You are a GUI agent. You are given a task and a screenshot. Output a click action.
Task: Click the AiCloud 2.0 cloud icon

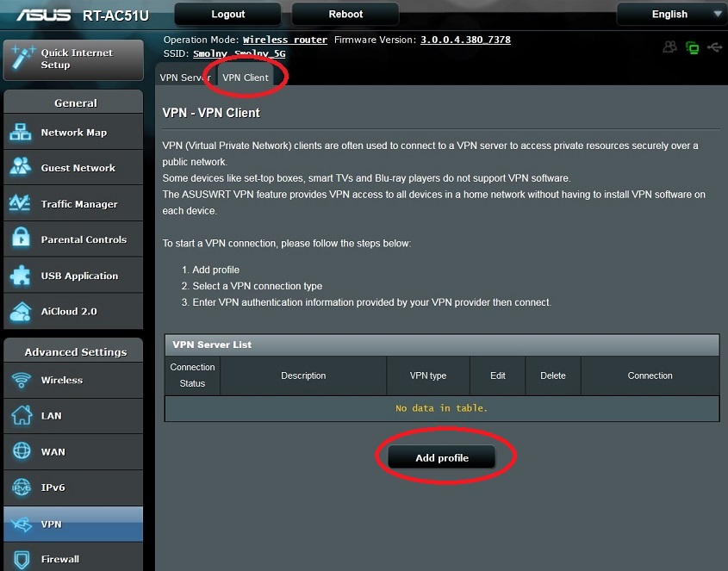tap(21, 312)
